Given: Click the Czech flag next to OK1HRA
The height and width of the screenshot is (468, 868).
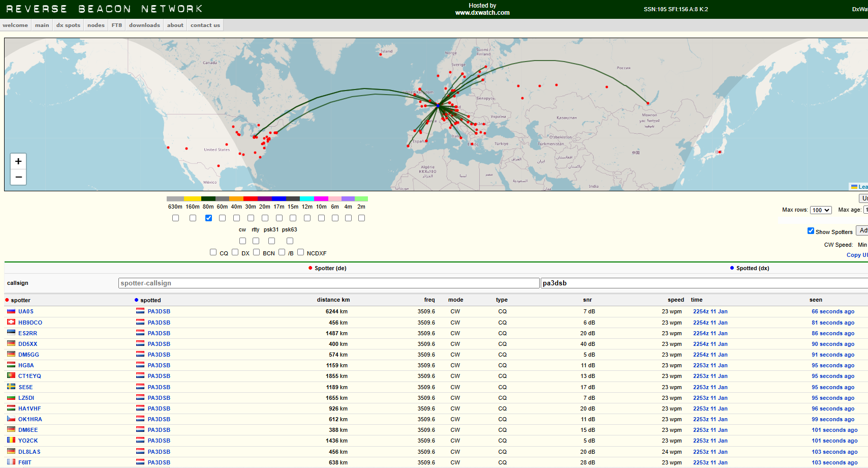Looking at the screenshot, I should (11, 419).
